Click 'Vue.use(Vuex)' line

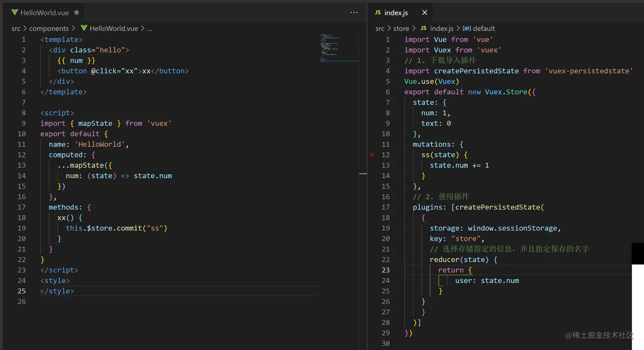(x=431, y=82)
